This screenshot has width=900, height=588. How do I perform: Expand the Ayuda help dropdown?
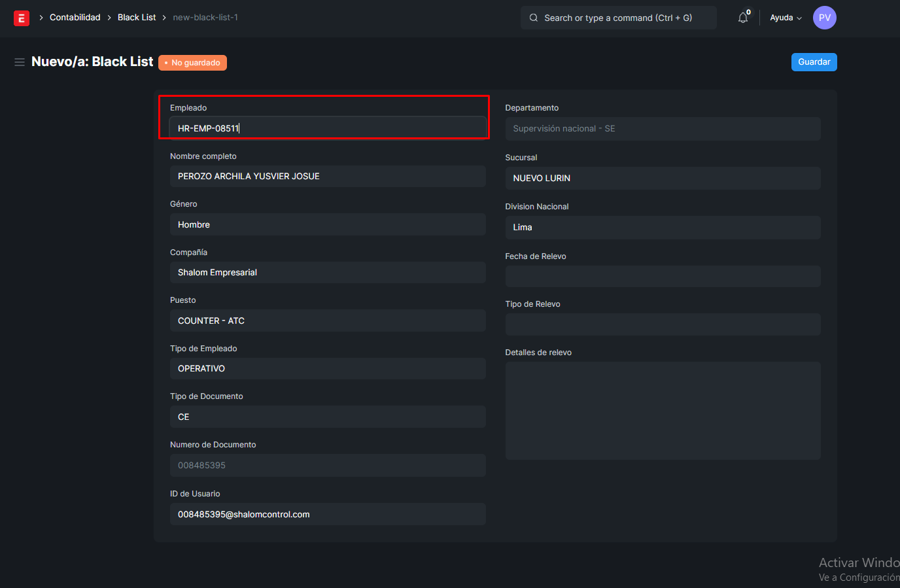tap(786, 18)
